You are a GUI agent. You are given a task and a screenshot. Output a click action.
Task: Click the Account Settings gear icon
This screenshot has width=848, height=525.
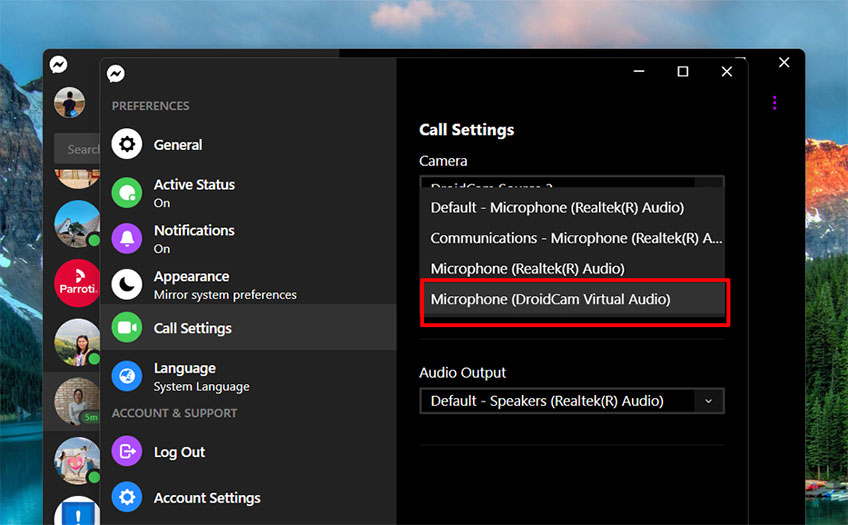click(127, 497)
